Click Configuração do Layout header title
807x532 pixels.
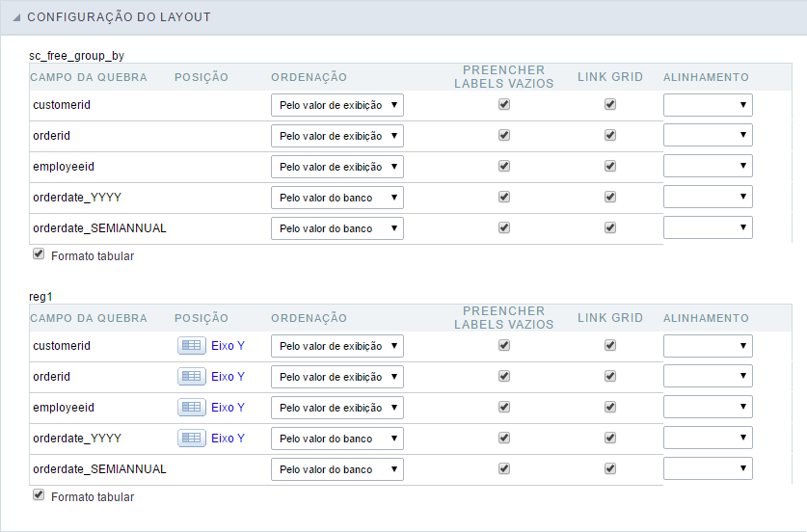coord(119,17)
